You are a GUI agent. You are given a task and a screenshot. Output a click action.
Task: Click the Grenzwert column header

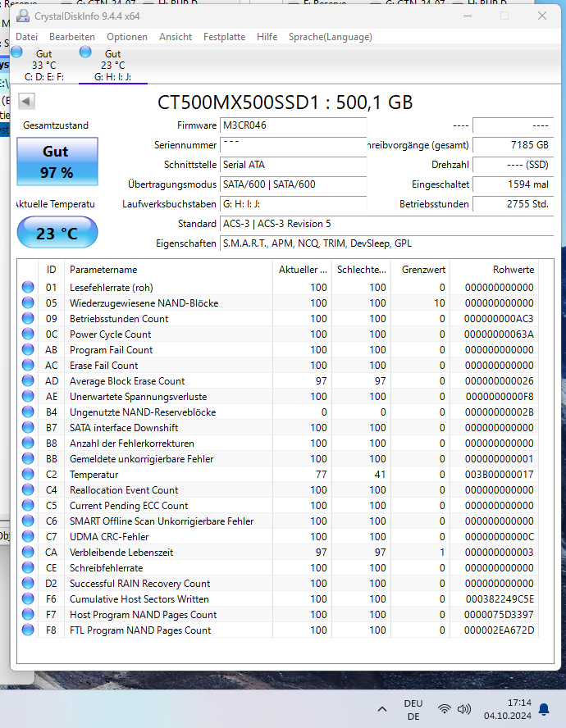coord(421,269)
